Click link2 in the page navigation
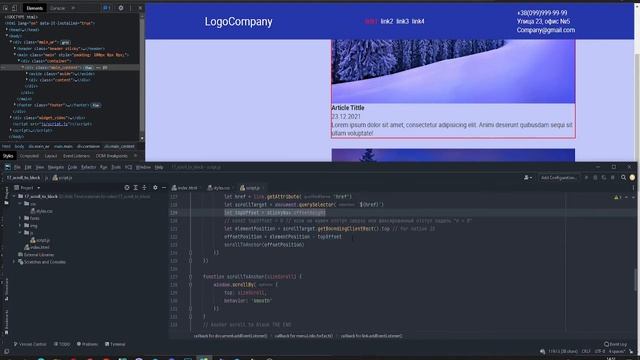640x360 pixels. pos(387,21)
